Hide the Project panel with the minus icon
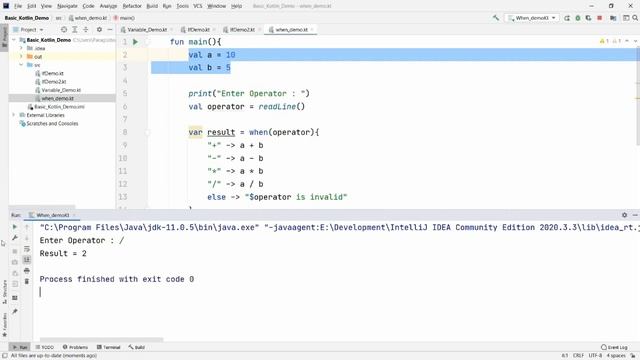 coord(110,29)
